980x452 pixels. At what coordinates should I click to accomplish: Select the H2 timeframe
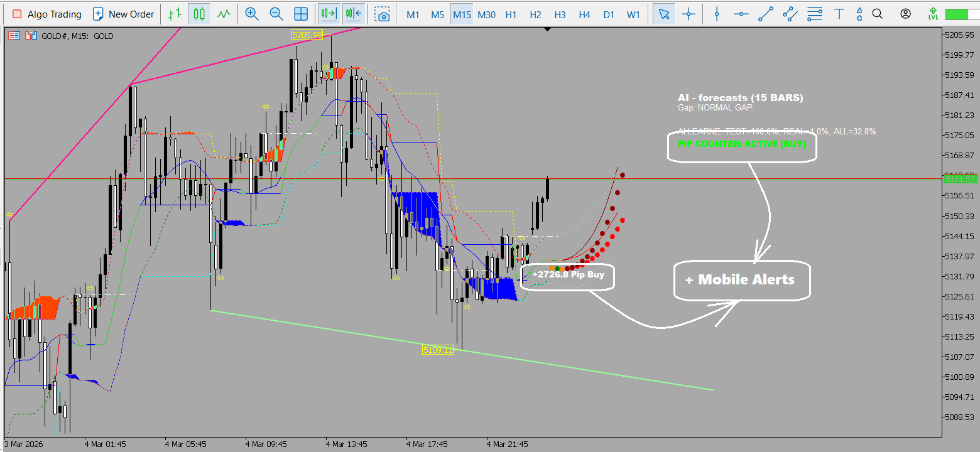pyautogui.click(x=535, y=14)
